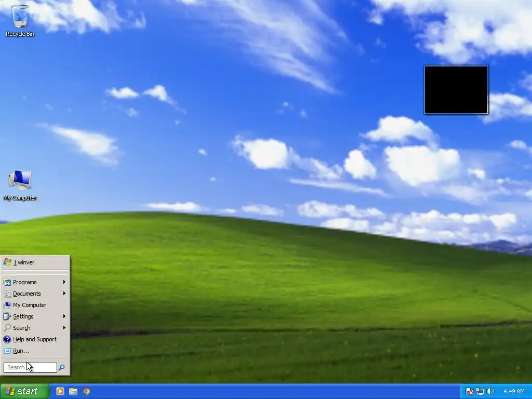The width and height of the screenshot is (532, 399).
Task: Launch the media player from quick launch
Action: pyautogui.click(x=60, y=391)
